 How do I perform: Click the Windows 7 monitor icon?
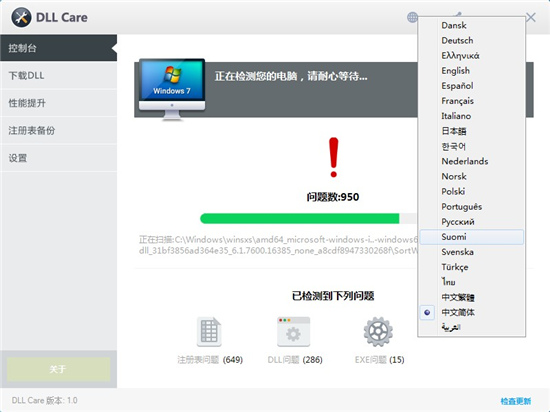point(172,89)
